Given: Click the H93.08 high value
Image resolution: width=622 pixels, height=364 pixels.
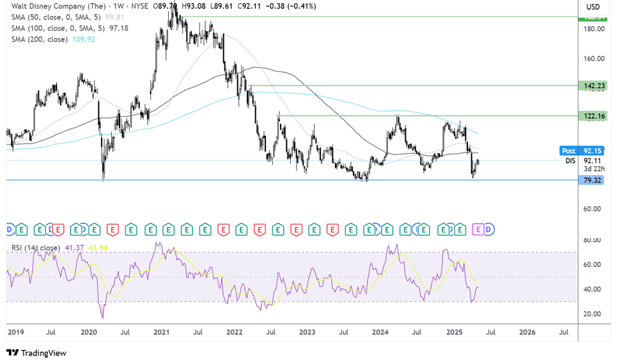Looking at the screenshot, I should (194, 6).
